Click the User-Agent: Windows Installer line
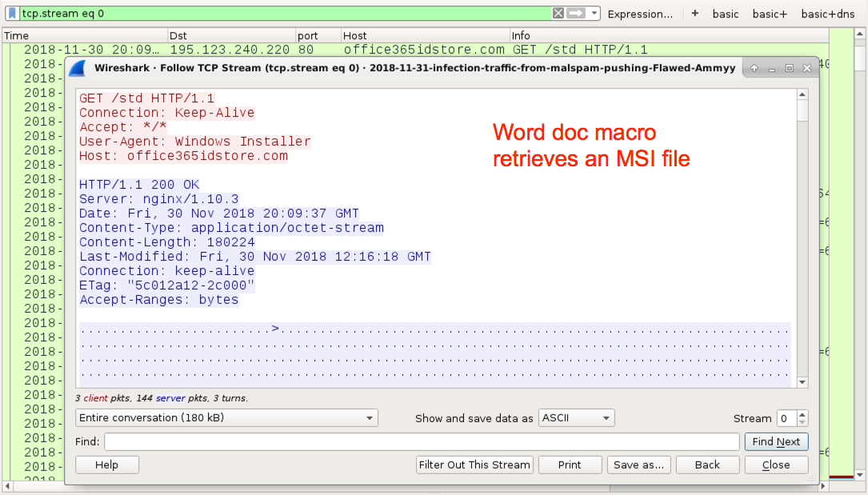The height and width of the screenshot is (495, 868). click(x=195, y=142)
